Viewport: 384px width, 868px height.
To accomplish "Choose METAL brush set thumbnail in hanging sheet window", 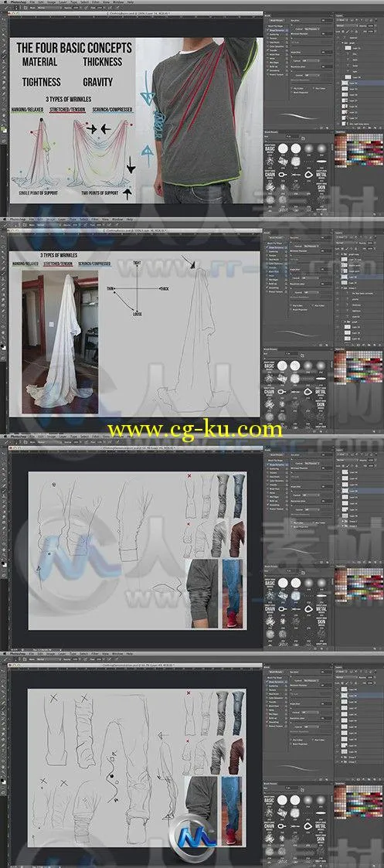I will (x=321, y=391).
